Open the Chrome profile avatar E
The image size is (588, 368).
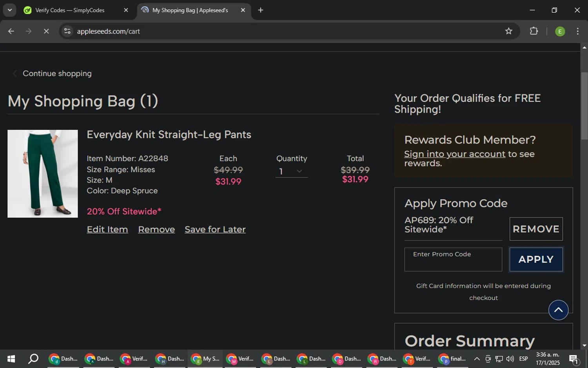(560, 31)
